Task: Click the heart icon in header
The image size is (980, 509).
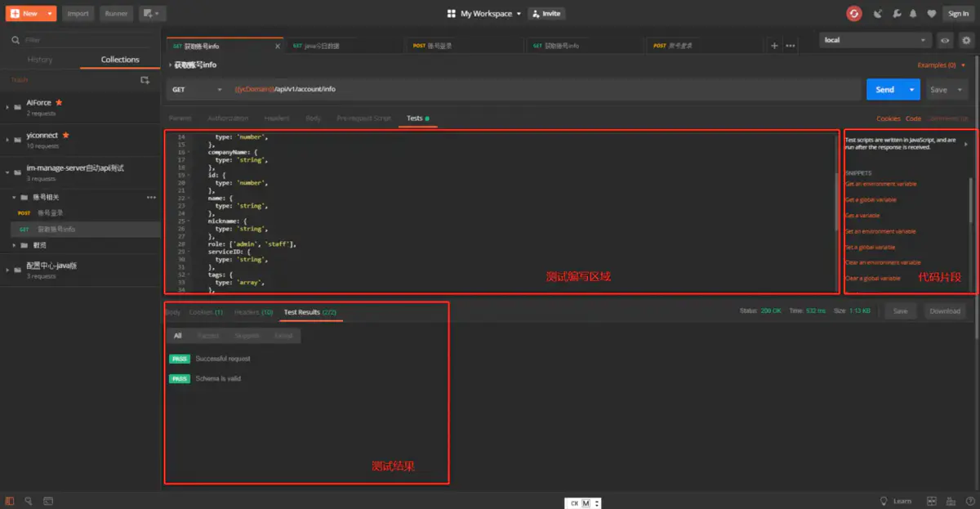Action: (x=931, y=13)
